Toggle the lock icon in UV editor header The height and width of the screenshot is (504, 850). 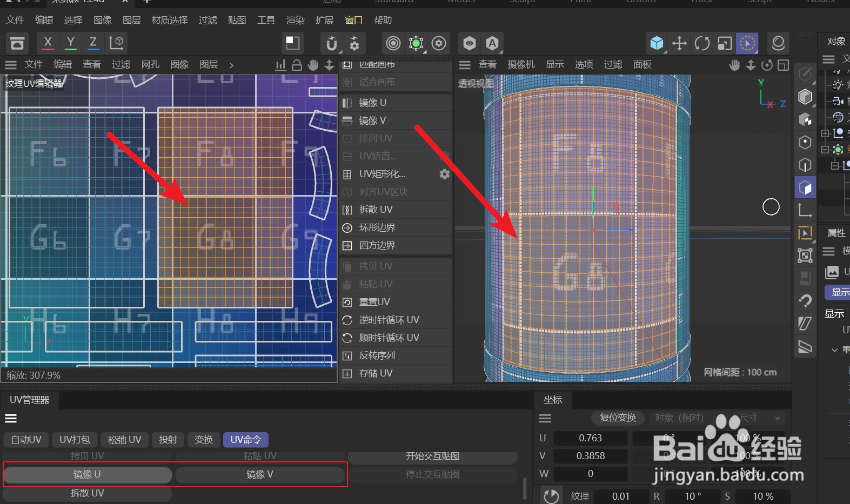pyautogui.click(x=297, y=65)
